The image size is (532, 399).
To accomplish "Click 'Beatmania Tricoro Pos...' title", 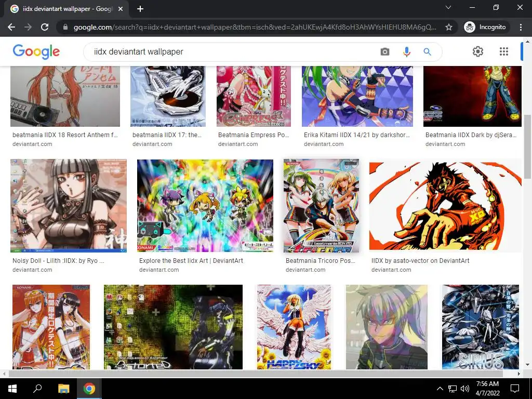I will (x=320, y=261).
